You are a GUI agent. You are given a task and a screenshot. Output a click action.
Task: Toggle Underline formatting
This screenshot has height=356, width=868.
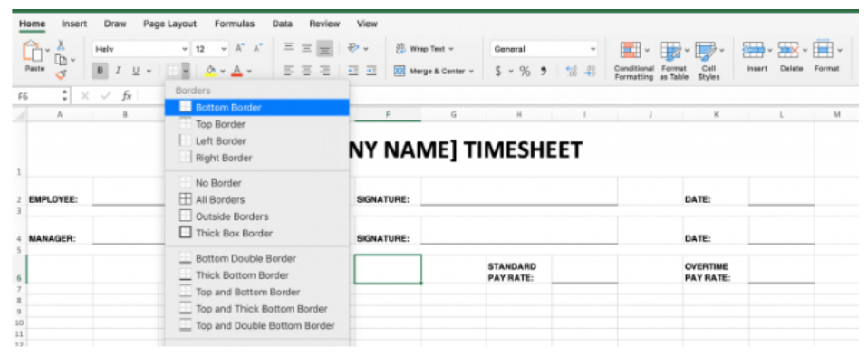pos(135,71)
